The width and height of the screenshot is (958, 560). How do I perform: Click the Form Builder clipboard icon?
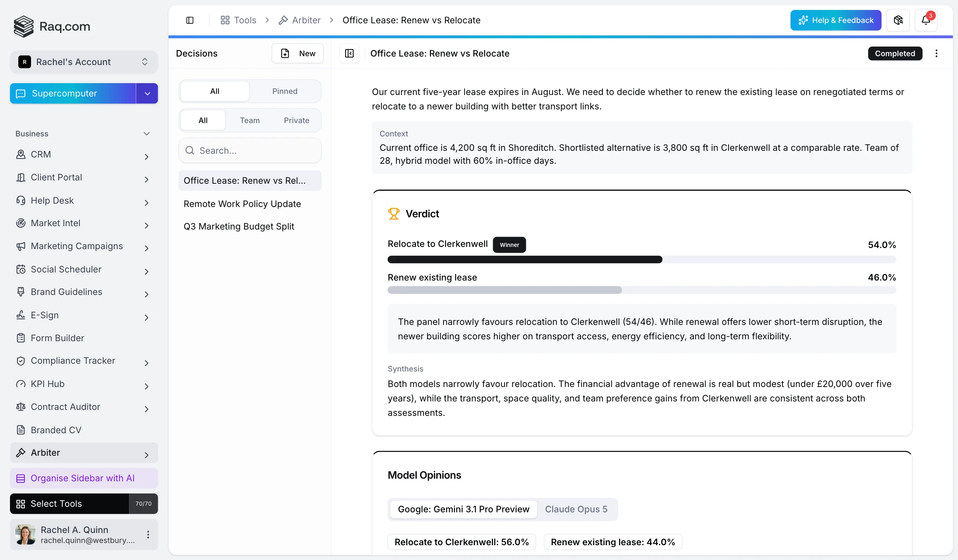21,338
